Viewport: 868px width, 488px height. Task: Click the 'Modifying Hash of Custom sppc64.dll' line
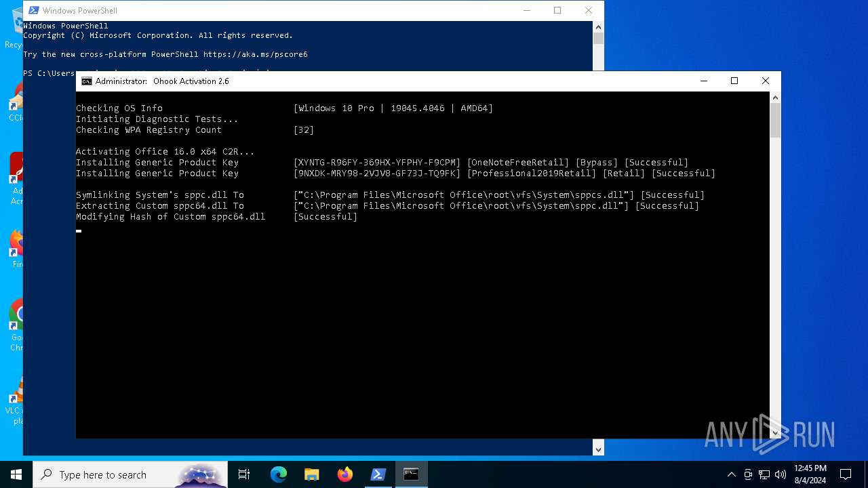coord(171,217)
